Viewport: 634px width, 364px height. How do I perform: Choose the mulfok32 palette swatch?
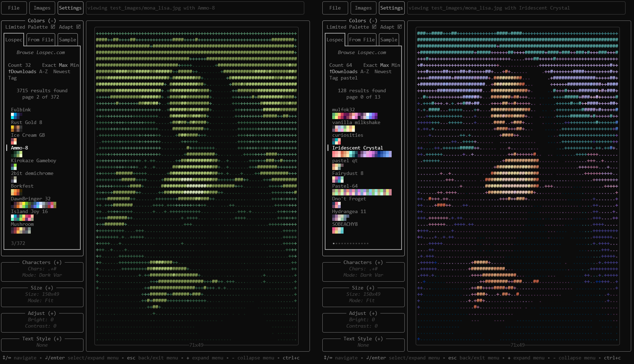coord(355,116)
